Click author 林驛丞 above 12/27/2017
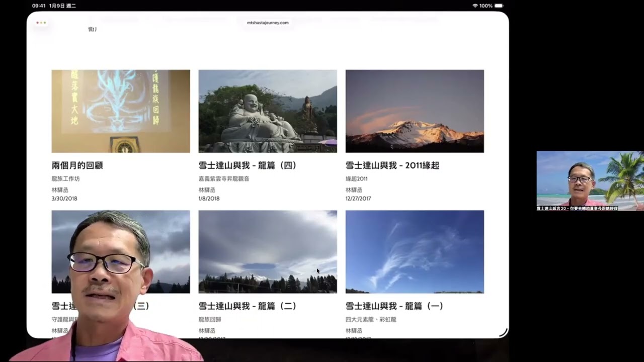The height and width of the screenshot is (362, 644). click(x=353, y=190)
